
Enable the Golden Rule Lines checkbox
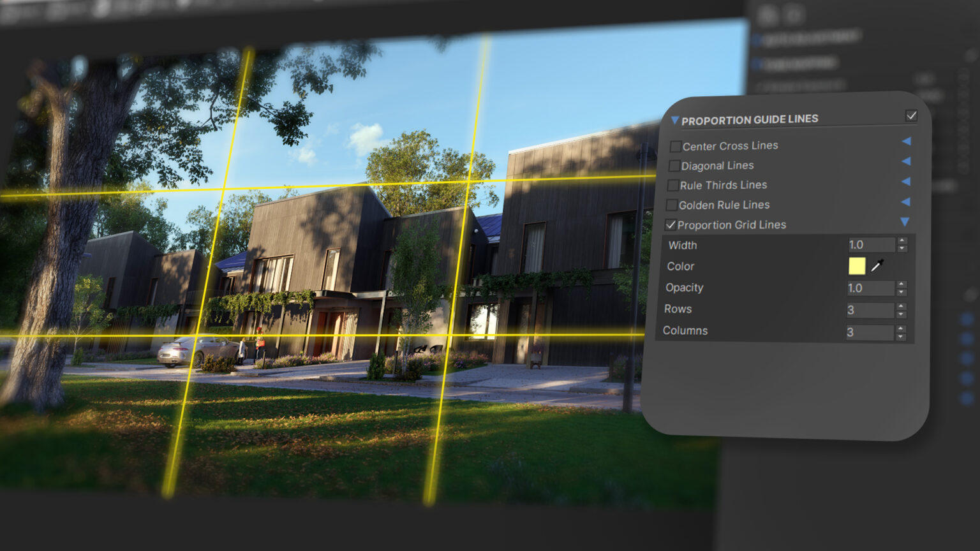click(671, 205)
